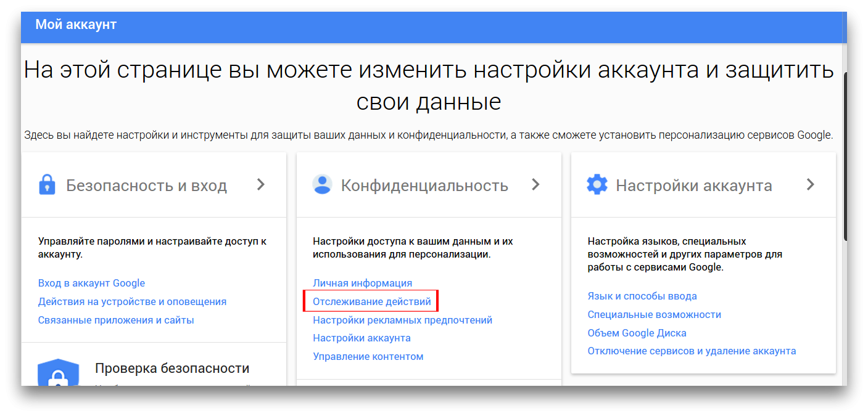Open Специальные возможности link
Image resolution: width=868 pixels, height=416 pixels.
(654, 315)
